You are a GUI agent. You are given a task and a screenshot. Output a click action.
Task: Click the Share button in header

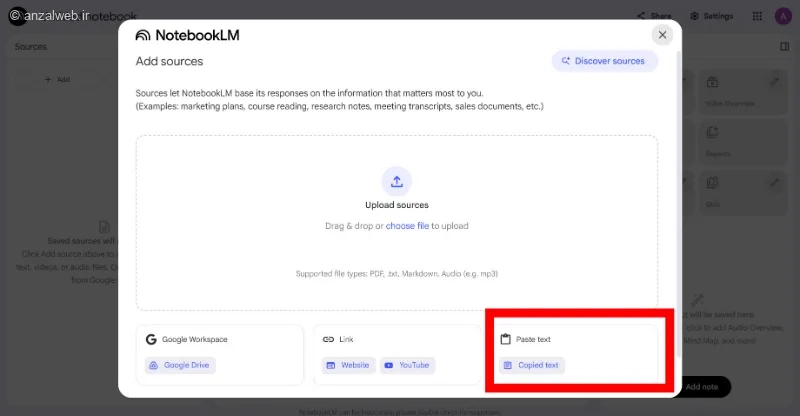click(654, 16)
